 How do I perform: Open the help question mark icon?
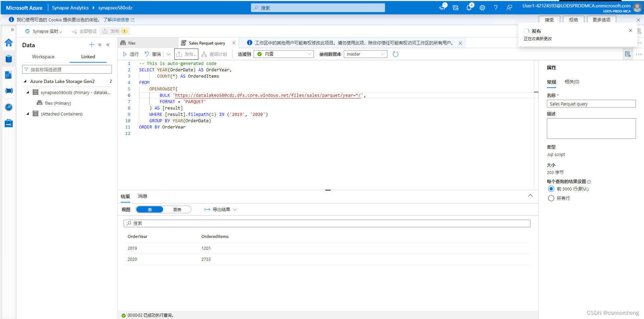pyautogui.click(x=496, y=8)
